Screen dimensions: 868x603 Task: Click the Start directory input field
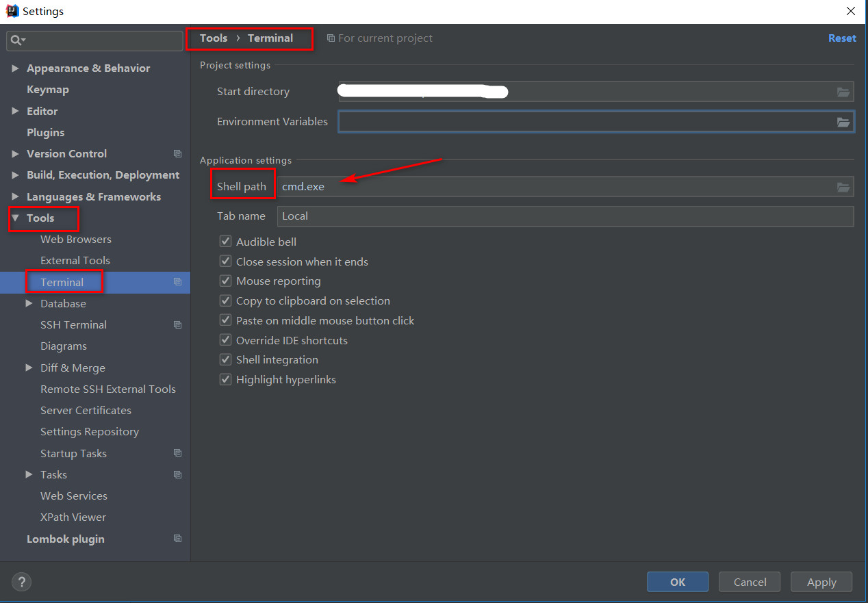[x=596, y=92]
